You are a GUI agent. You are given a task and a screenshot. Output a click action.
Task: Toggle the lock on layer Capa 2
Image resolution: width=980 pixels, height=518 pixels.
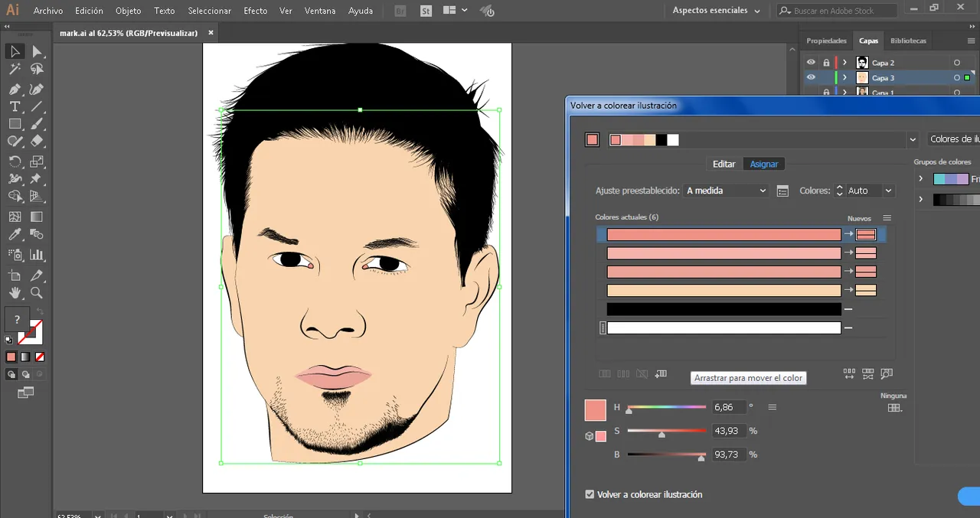click(826, 62)
